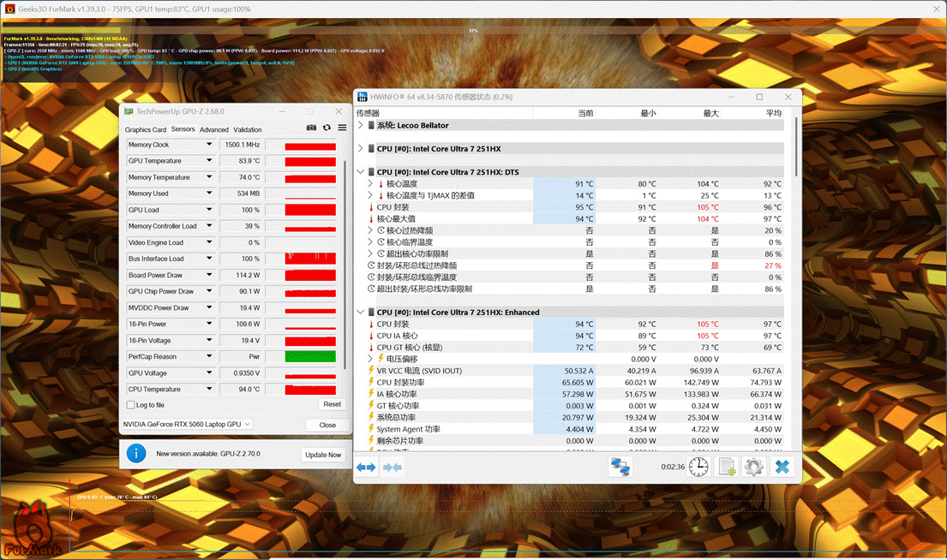Open GPU Temperature sensor dropdown arrow
Viewport: 947px width, 560px height.
pyautogui.click(x=209, y=160)
